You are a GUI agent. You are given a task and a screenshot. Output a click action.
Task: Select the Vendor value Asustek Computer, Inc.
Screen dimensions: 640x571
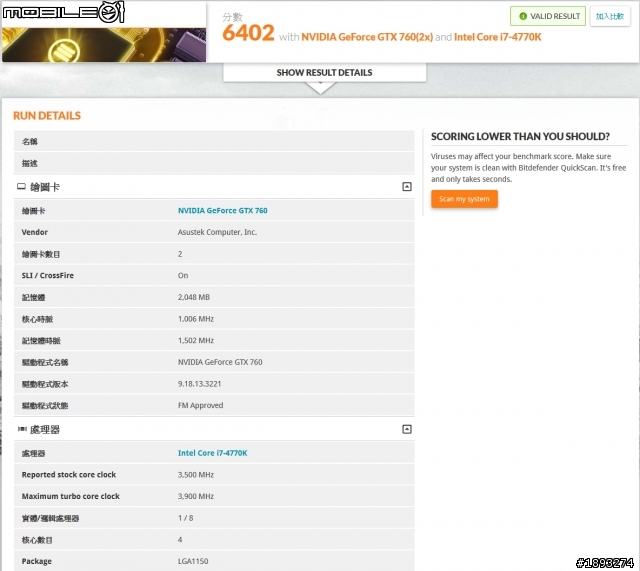point(217,232)
